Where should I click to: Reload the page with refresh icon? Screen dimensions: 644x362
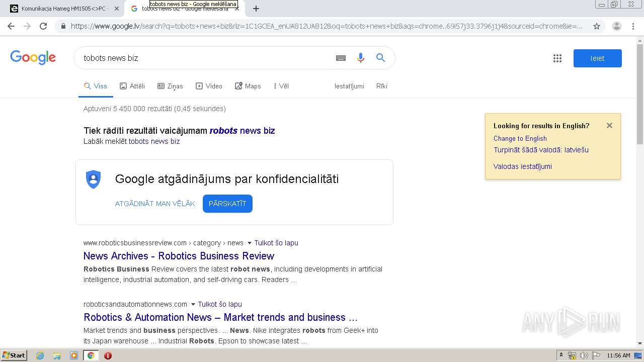click(x=43, y=26)
